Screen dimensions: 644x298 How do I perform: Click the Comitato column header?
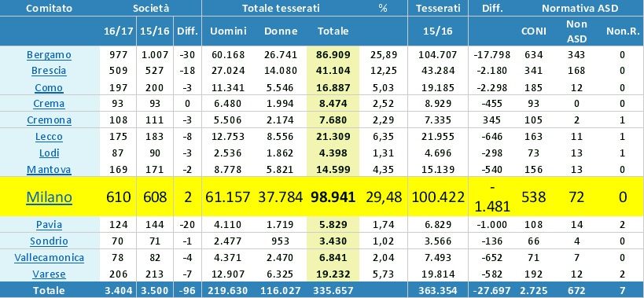(49, 8)
